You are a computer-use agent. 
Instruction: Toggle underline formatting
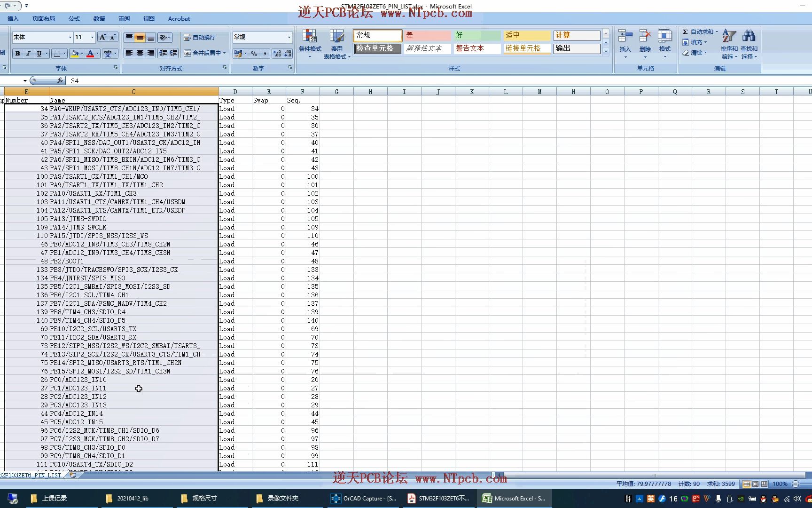pyautogui.click(x=39, y=53)
